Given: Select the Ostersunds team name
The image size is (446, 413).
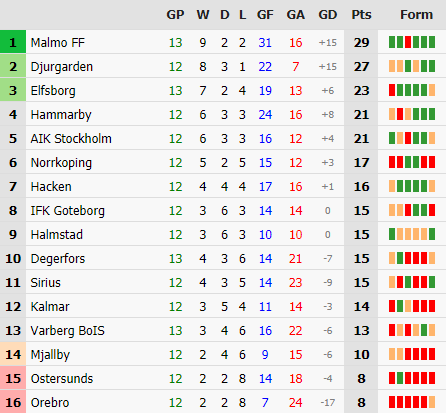Looking at the screenshot, I should pyautogui.click(x=62, y=379).
